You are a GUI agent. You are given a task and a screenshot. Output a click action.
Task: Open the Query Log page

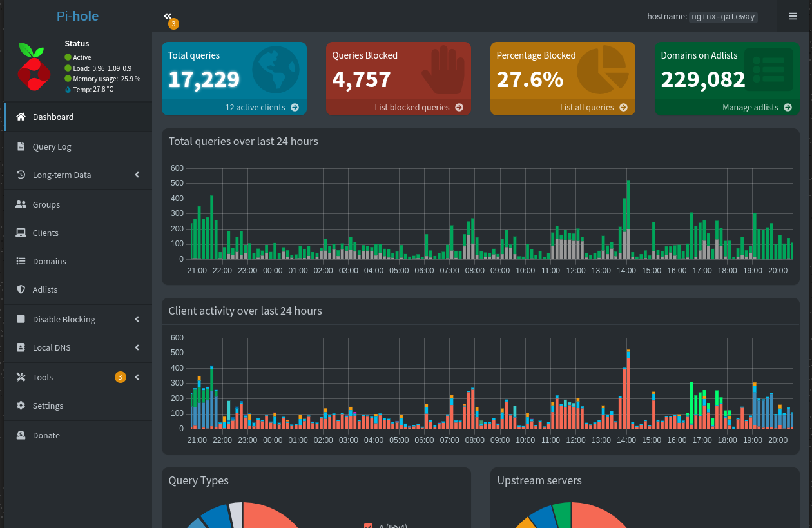pos(77,146)
